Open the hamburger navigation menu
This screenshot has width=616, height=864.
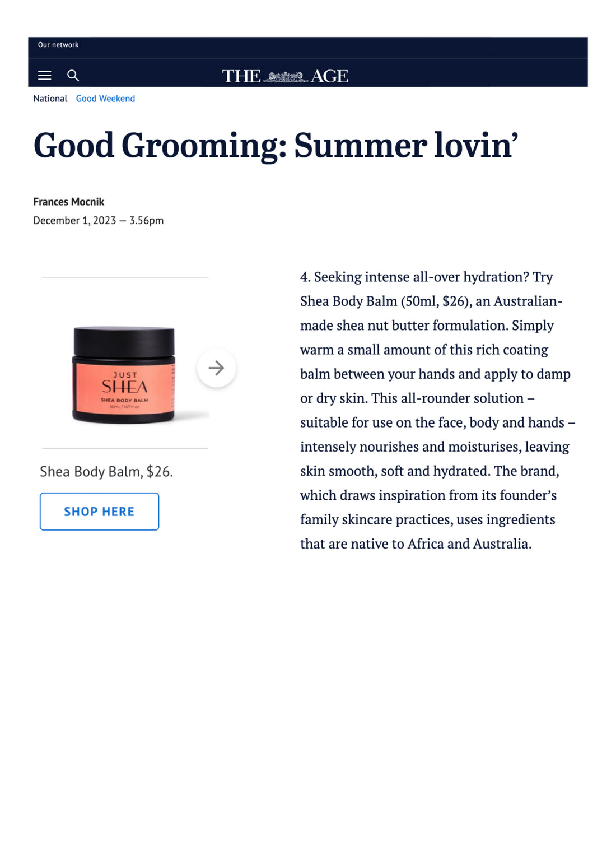coord(44,76)
